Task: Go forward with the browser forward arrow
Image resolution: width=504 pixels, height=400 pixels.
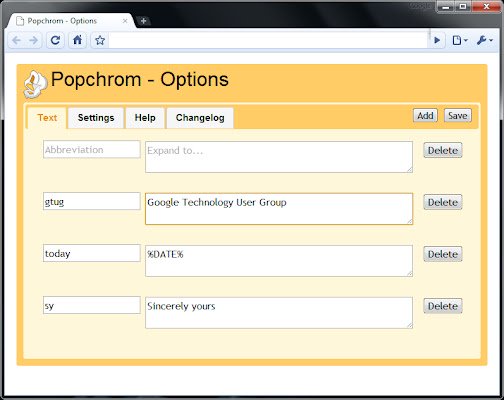Action: [x=34, y=41]
